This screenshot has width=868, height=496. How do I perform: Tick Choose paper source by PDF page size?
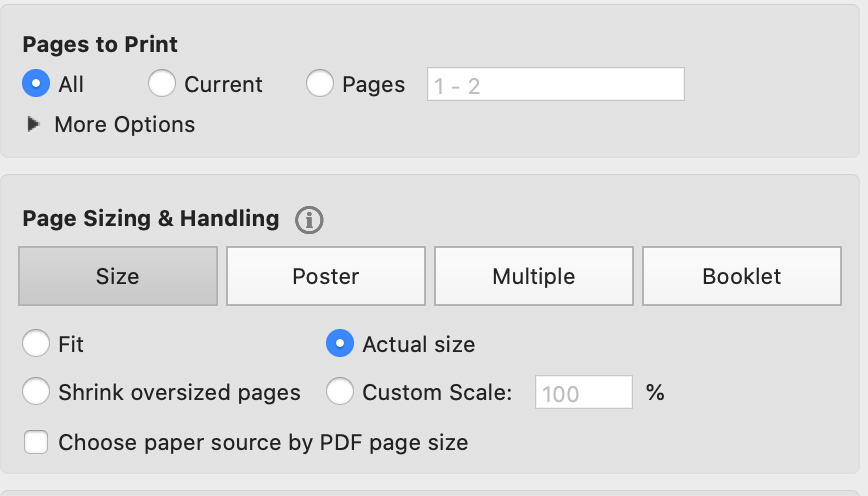(36, 442)
